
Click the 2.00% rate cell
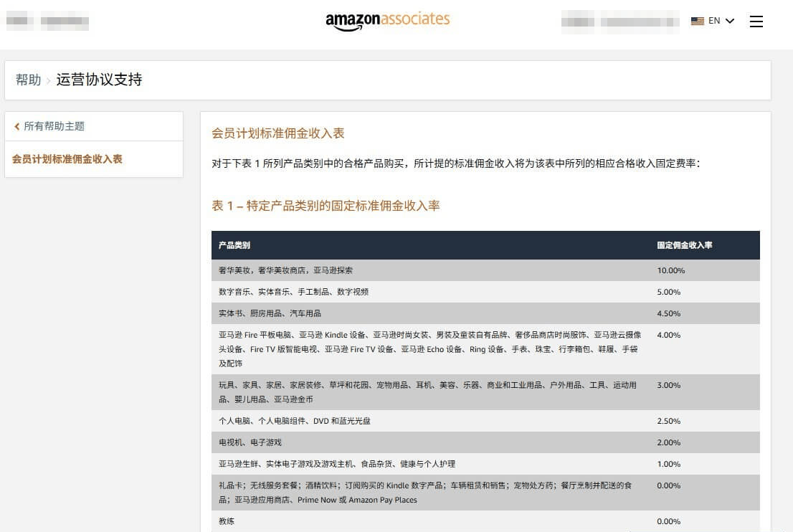668,442
